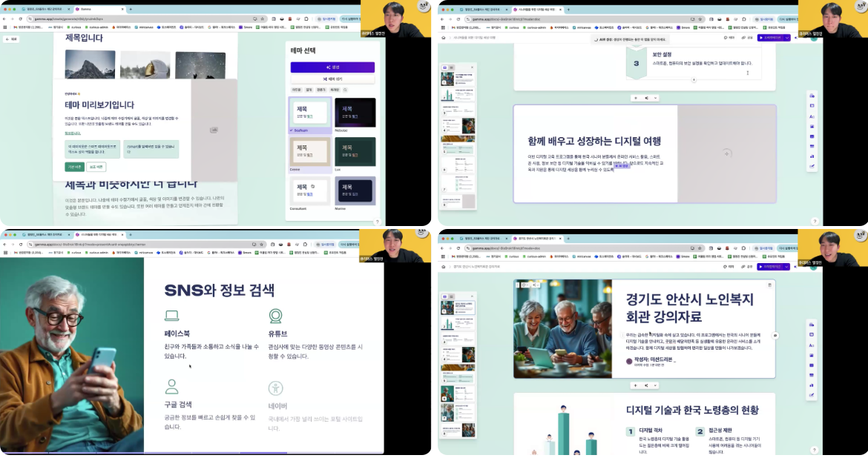Image resolution: width=868 pixels, height=458 pixels.
Task: Click the outlined secondary button in theme preview
Action: (x=96, y=167)
